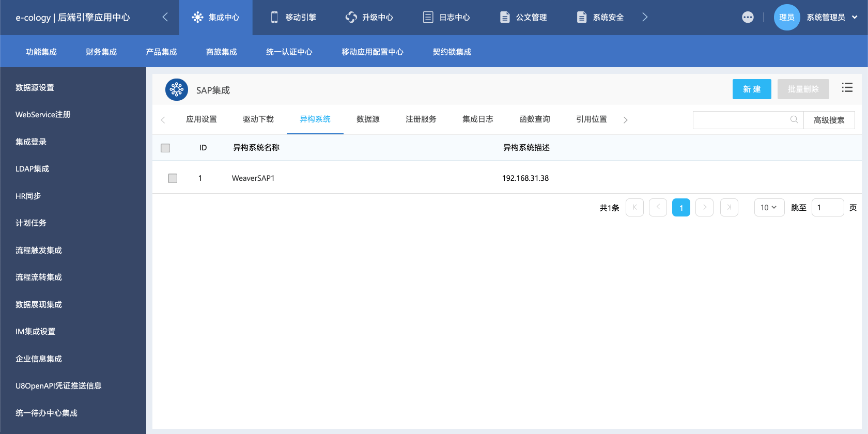
Task: Open 功能集成 in the sub menu
Action: pos(41,52)
